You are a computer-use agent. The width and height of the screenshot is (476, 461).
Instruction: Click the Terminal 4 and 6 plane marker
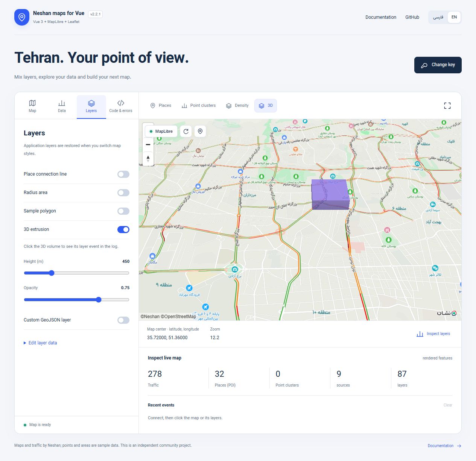(205, 307)
